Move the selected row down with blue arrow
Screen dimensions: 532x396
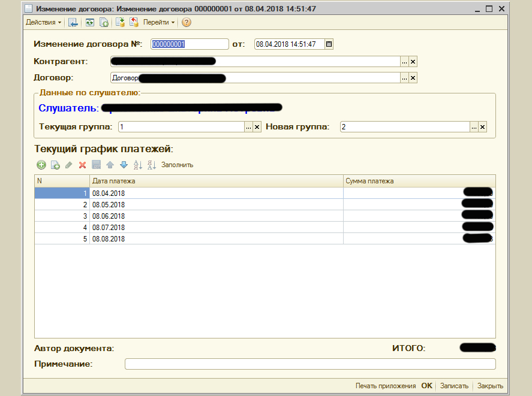click(124, 165)
